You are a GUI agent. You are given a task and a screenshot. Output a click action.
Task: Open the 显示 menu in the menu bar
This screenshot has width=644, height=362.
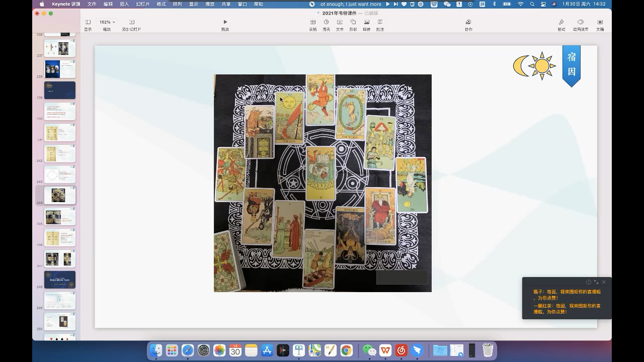(x=194, y=4)
